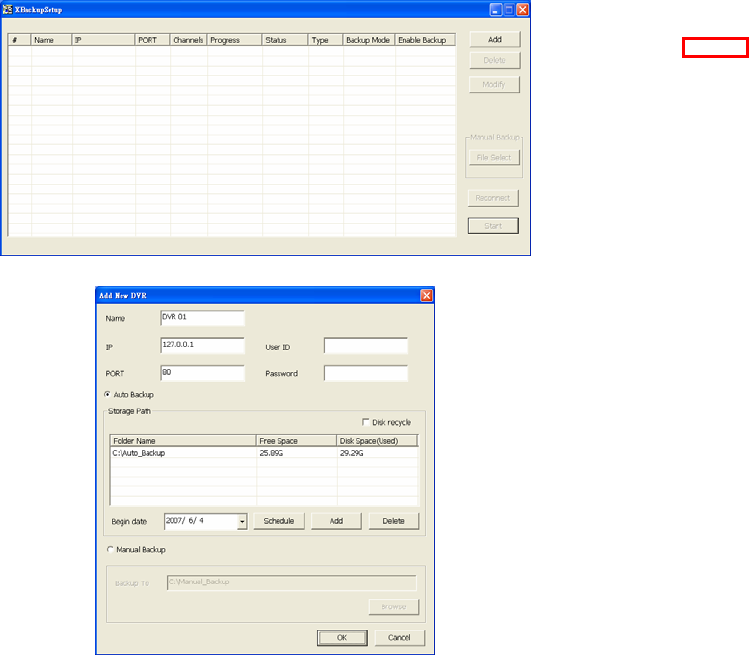
Task: Click Add button in XBackupSetup window
Action: pyautogui.click(x=495, y=40)
